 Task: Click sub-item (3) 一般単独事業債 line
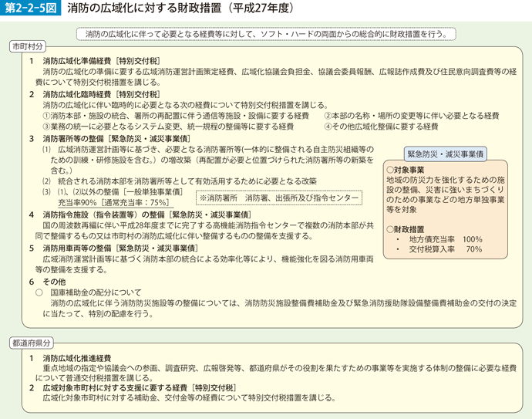pos(113,192)
